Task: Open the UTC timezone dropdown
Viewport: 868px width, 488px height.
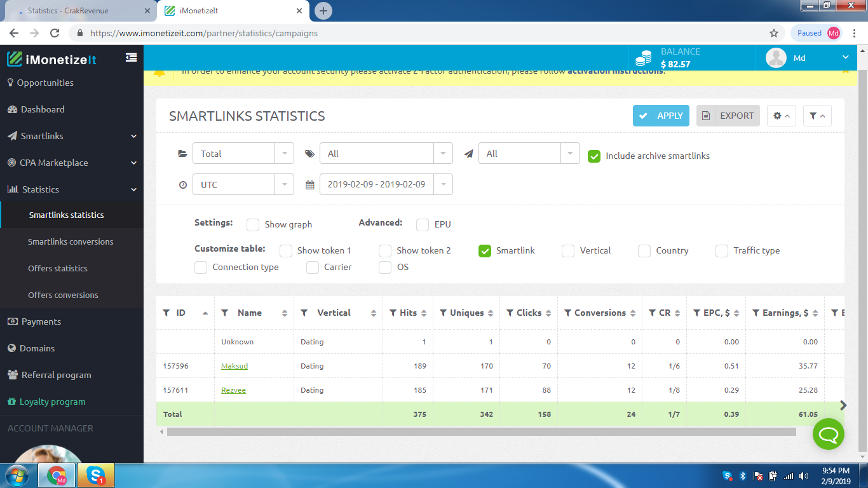Action: click(243, 184)
